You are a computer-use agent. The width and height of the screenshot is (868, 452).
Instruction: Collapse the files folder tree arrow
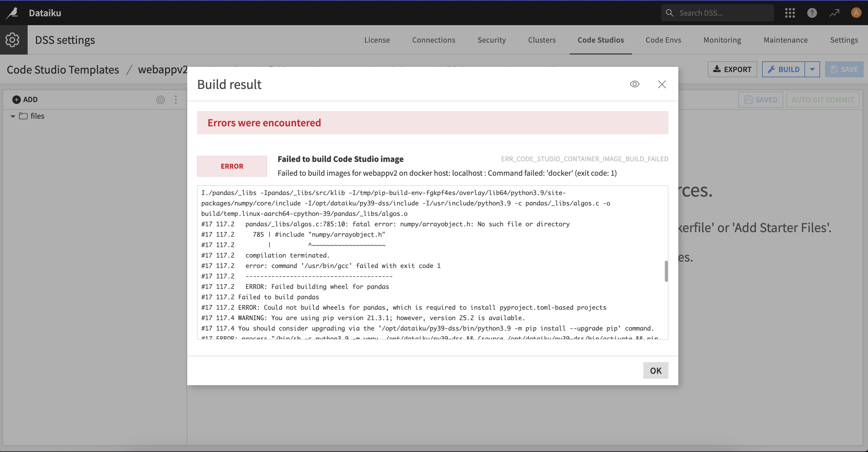13,117
